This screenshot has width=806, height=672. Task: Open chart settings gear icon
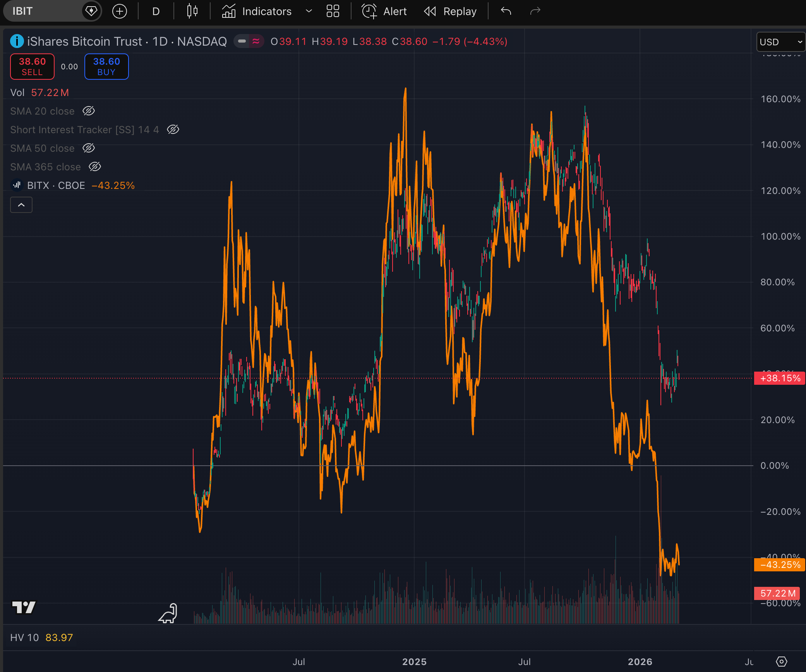point(782,662)
